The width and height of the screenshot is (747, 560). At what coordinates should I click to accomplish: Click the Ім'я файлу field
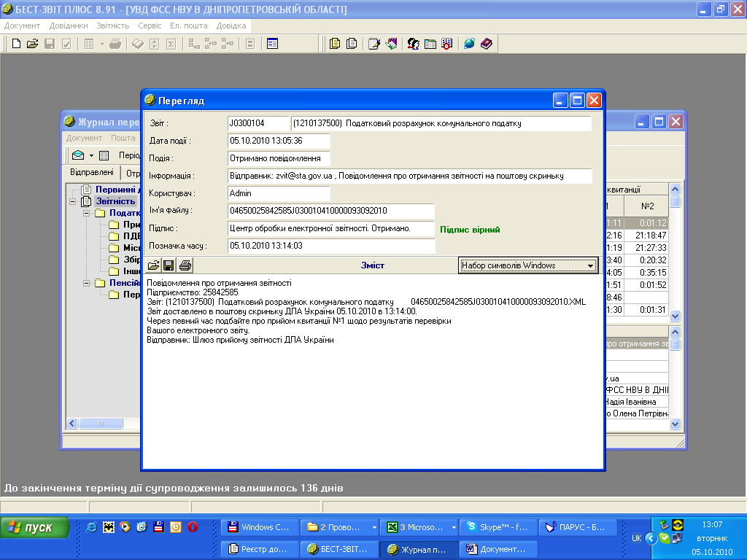coord(331,211)
